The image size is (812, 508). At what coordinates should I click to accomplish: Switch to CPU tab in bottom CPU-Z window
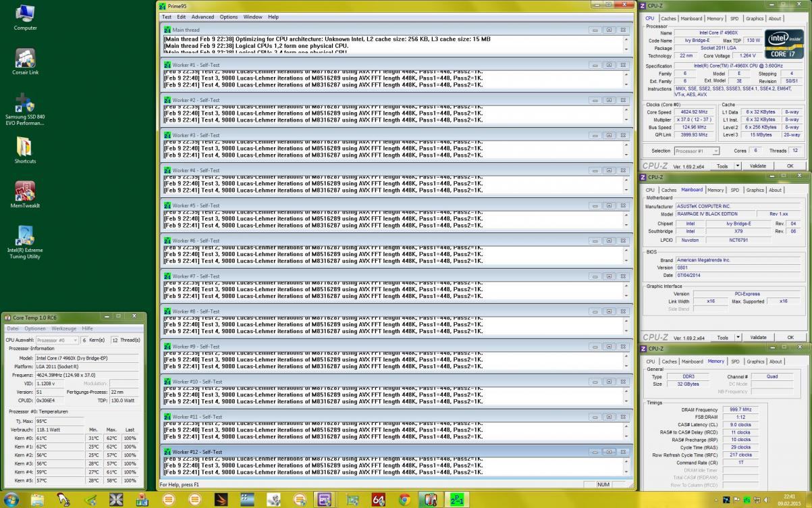pyautogui.click(x=650, y=362)
